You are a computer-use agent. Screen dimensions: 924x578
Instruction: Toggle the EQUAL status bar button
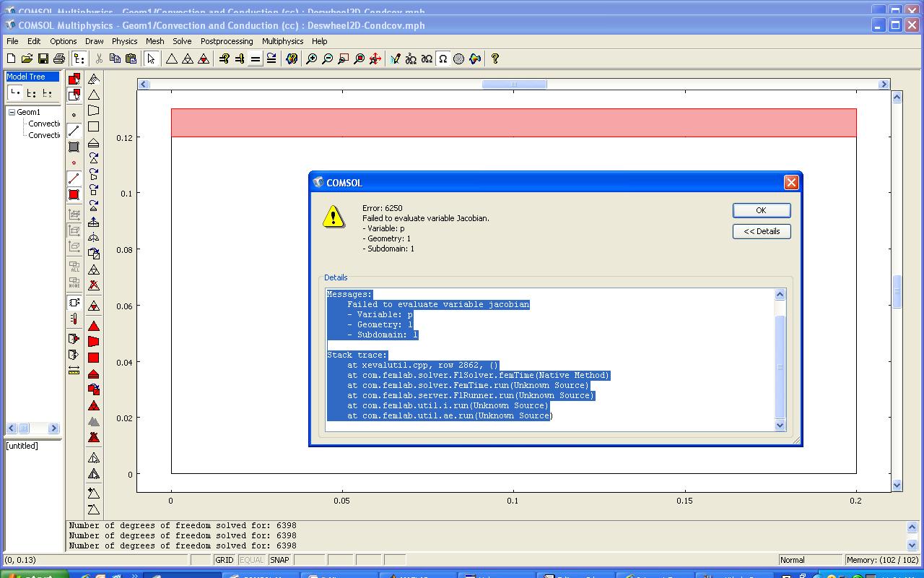tap(251, 560)
